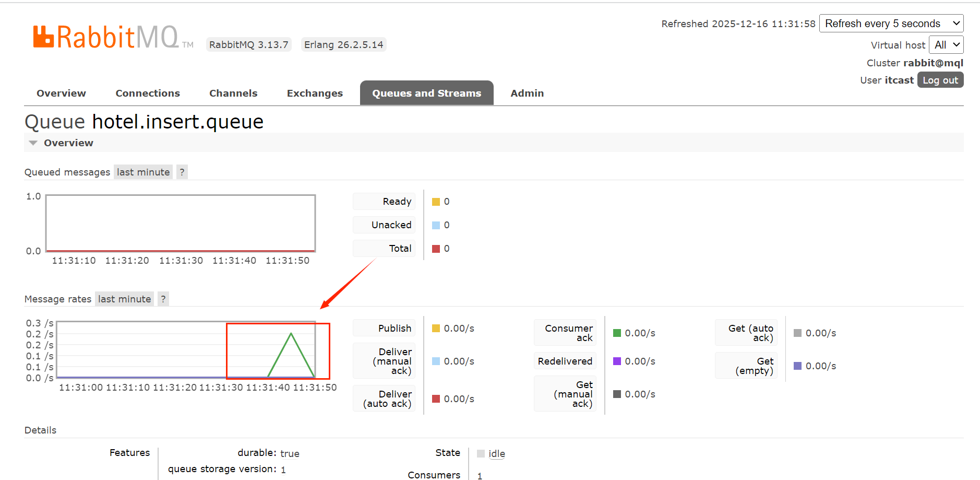Select the Queues and Streams tab

(427, 93)
